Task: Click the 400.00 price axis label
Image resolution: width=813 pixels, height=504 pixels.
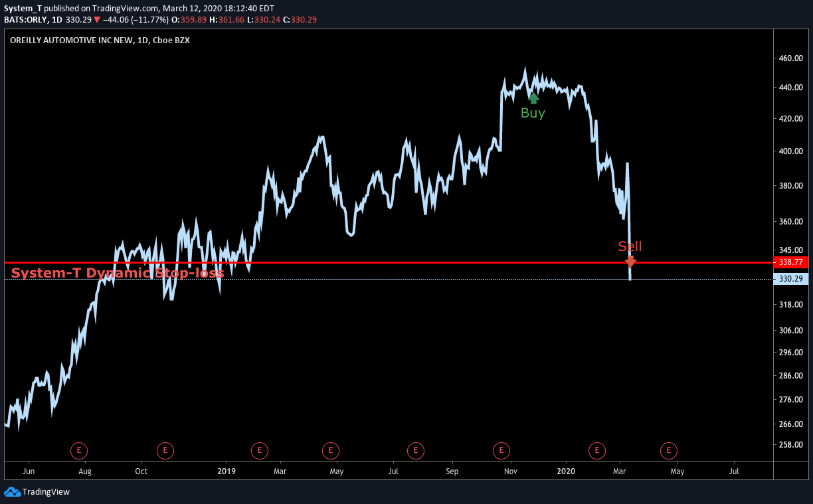Action: pyautogui.click(x=790, y=151)
